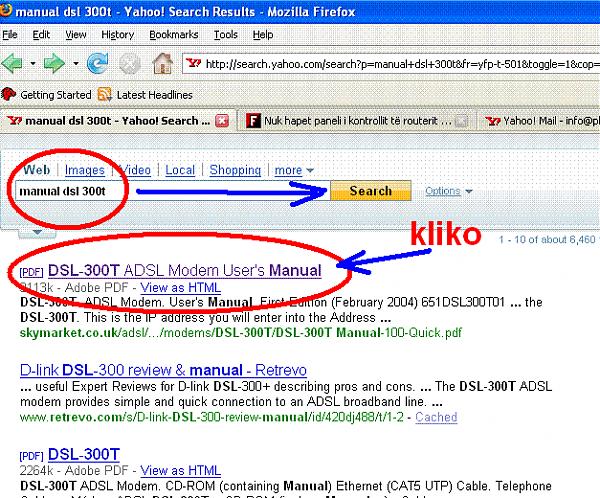Screen dimensions: 600x498
Task: Open Cached copy of Retrevo result
Action: 436,417
